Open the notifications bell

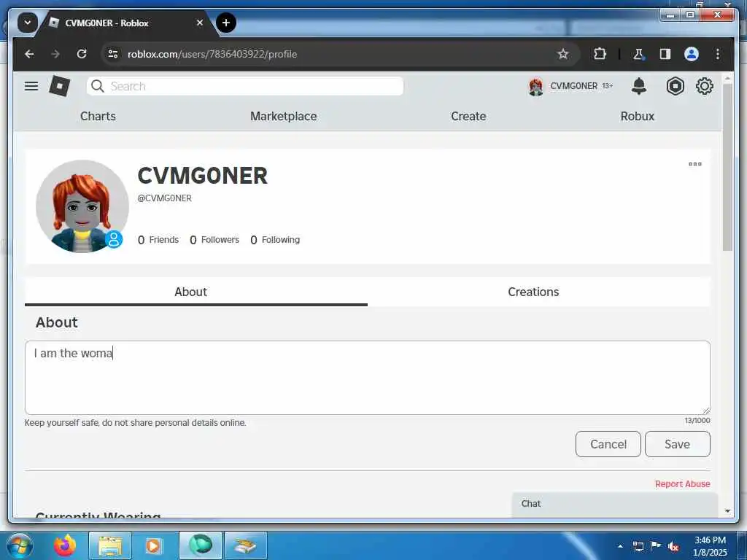(x=639, y=86)
